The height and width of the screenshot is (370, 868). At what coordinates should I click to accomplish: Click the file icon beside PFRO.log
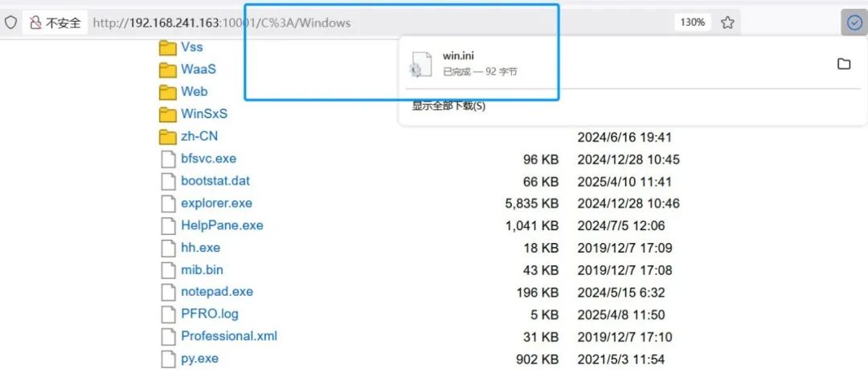168,314
